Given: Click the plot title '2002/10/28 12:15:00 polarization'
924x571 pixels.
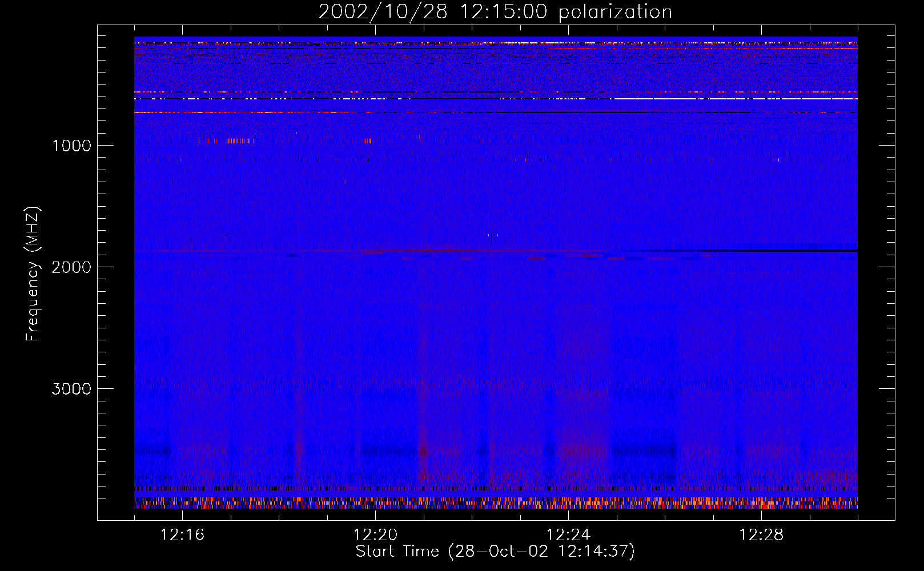Looking at the screenshot, I should click(495, 12).
